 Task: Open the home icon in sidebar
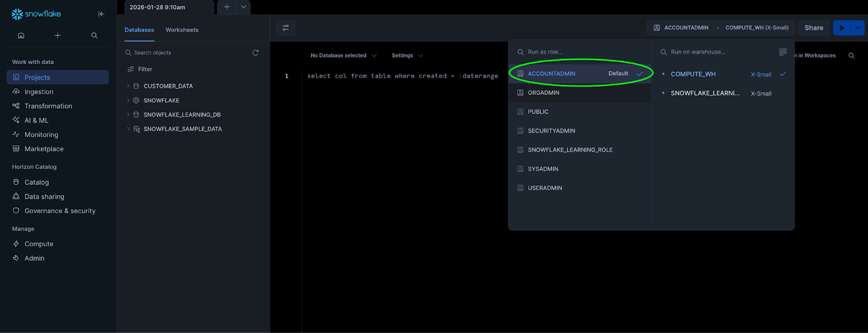[21, 35]
